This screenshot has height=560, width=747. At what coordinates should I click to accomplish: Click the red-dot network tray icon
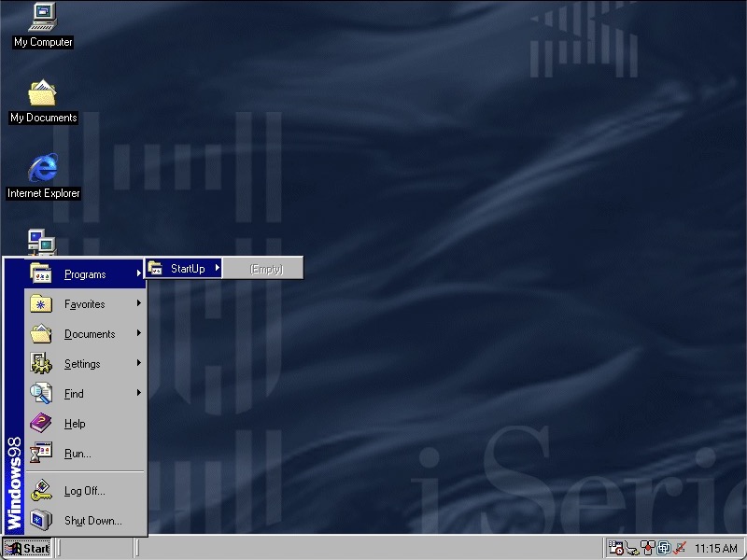coord(648,548)
